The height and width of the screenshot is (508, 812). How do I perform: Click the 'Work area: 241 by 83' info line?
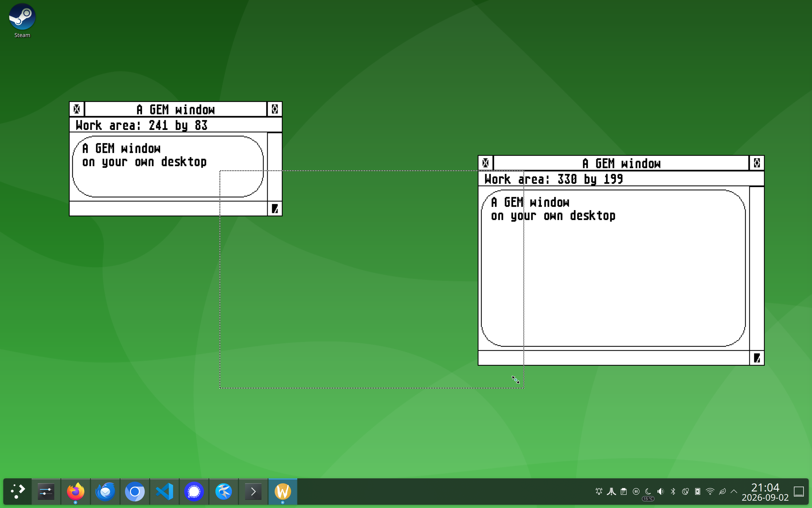click(x=176, y=125)
